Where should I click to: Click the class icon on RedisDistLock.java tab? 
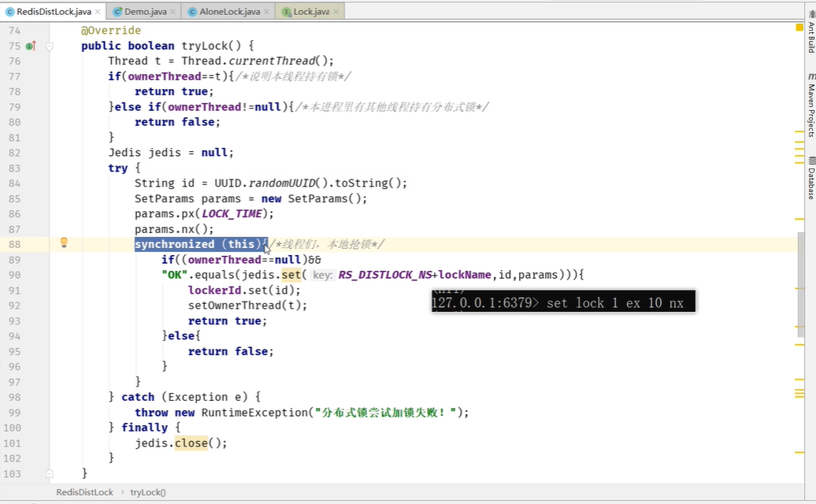10,12
